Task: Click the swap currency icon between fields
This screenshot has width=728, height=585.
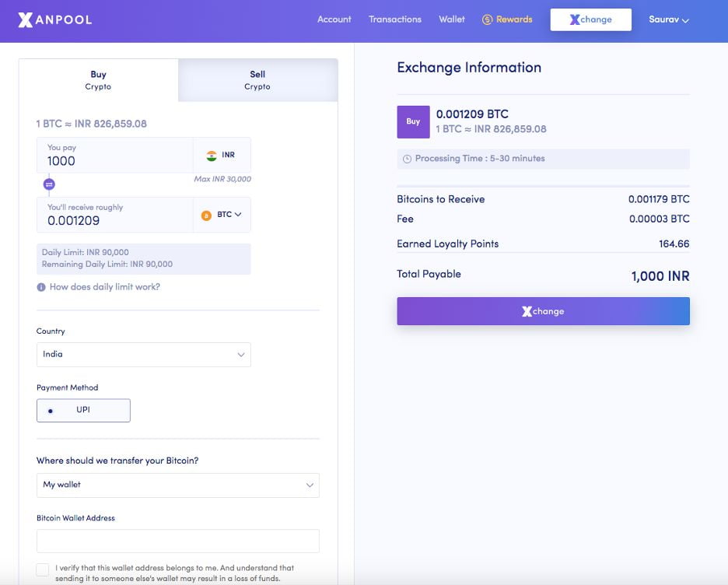Action: click(x=49, y=184)
